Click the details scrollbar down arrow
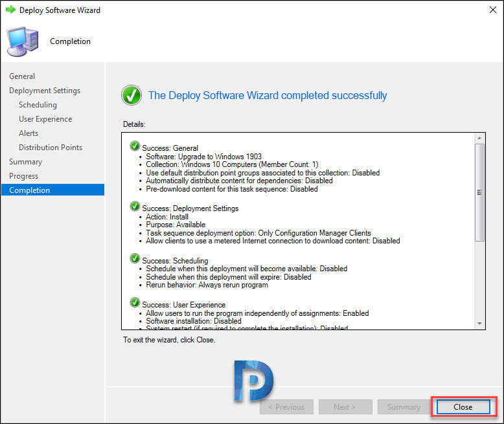The width and height of the screenshot is (504, 424). click(x=479, y=324)
